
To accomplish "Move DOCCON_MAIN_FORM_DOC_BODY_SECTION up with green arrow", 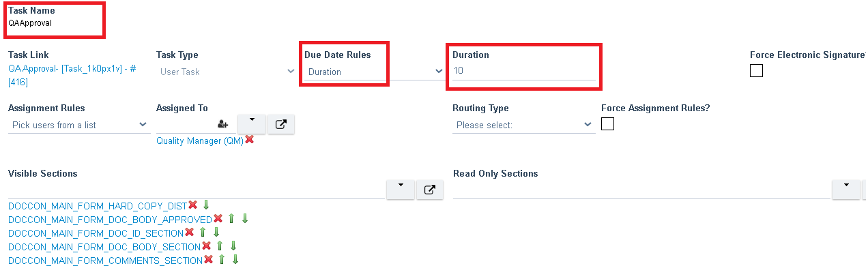I will pyautogui.click(x=220, y=246).
